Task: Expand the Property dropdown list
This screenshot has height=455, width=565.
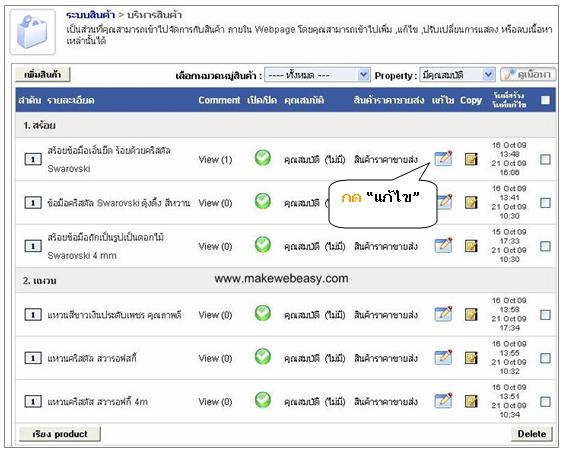Action: point(457,75)
